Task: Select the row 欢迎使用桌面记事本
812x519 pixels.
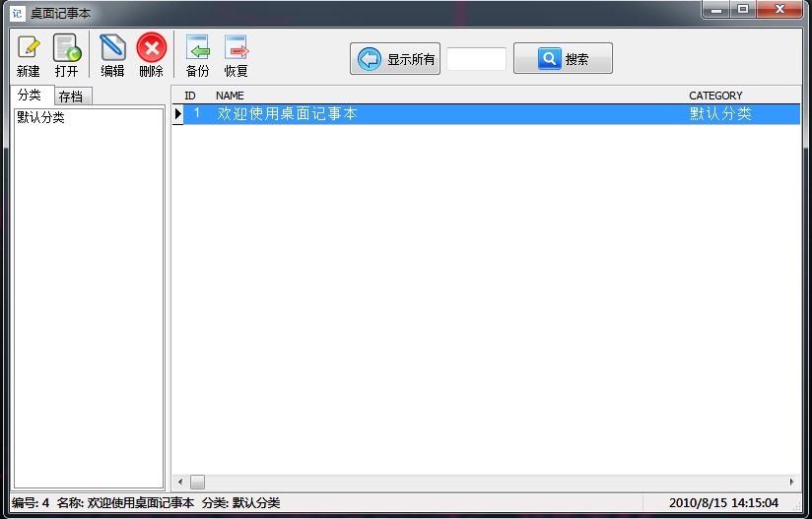Action: [287, 114]
